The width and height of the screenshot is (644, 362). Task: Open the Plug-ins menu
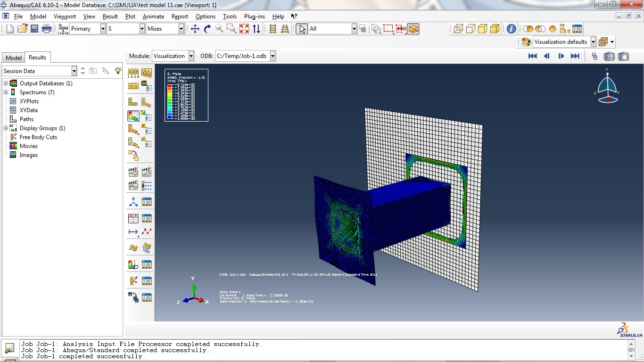coord(254,16)
